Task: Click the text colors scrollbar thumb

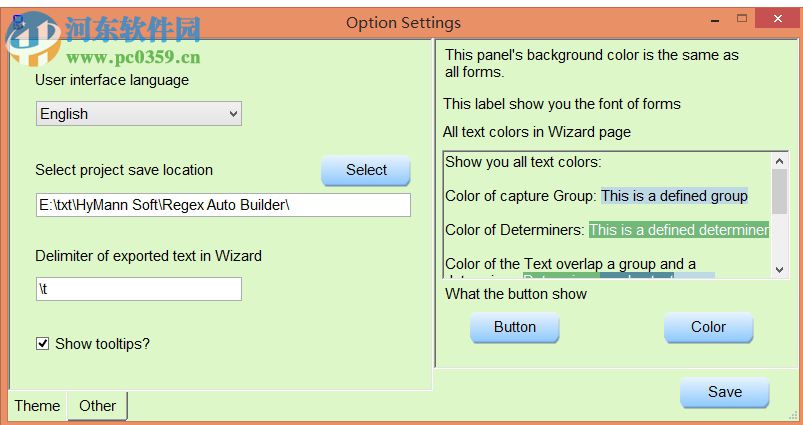Action: 779,190
